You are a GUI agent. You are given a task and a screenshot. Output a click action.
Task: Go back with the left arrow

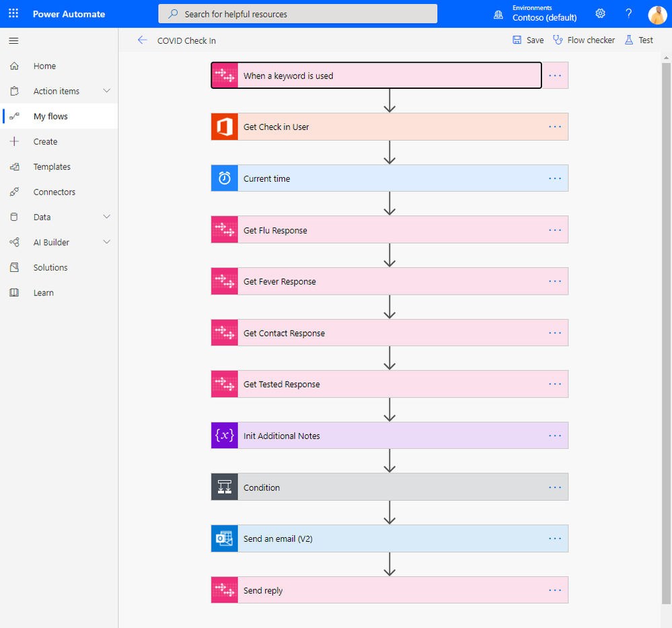[143, 40]
